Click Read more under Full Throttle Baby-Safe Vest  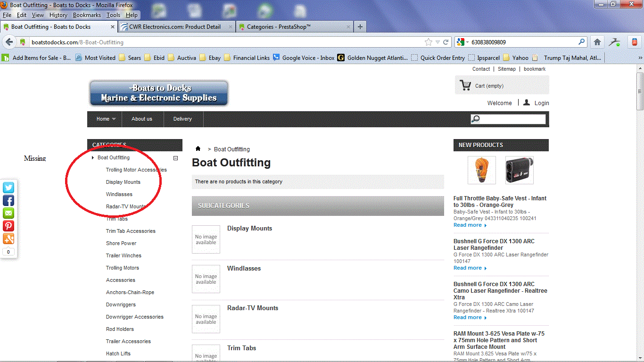click(x=470, y=225)
